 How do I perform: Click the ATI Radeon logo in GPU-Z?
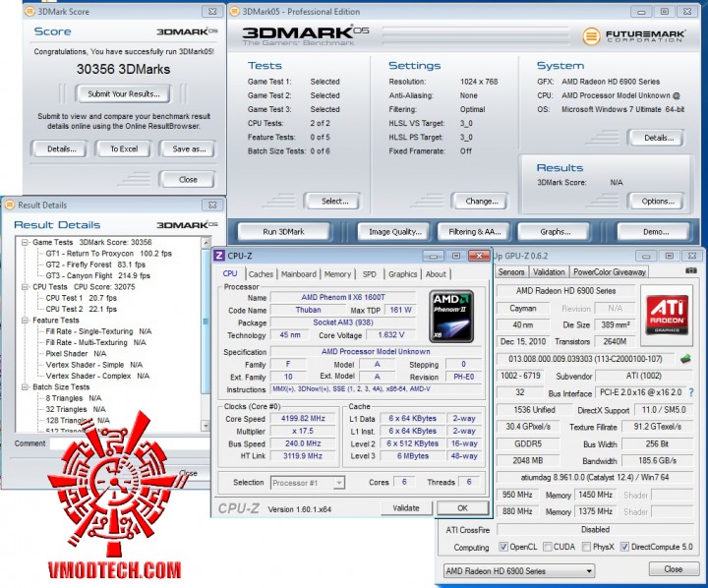(667, 315)
